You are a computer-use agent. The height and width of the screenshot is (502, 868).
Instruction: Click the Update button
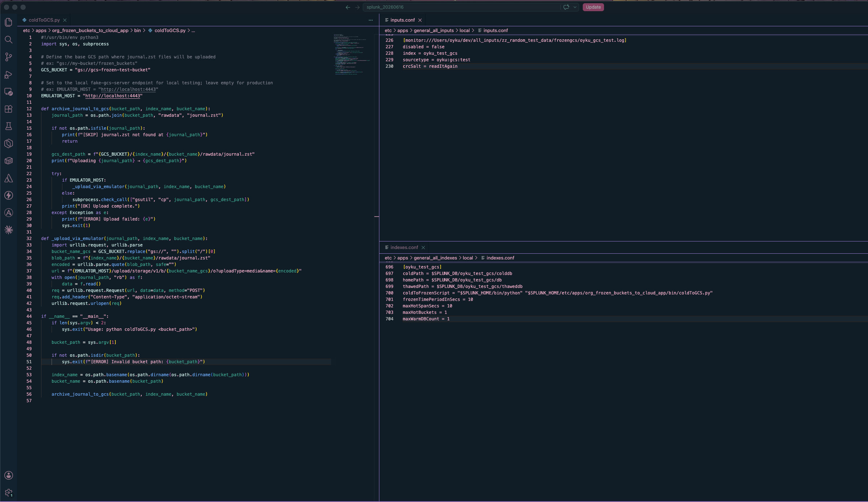click(x=593, y=7)
